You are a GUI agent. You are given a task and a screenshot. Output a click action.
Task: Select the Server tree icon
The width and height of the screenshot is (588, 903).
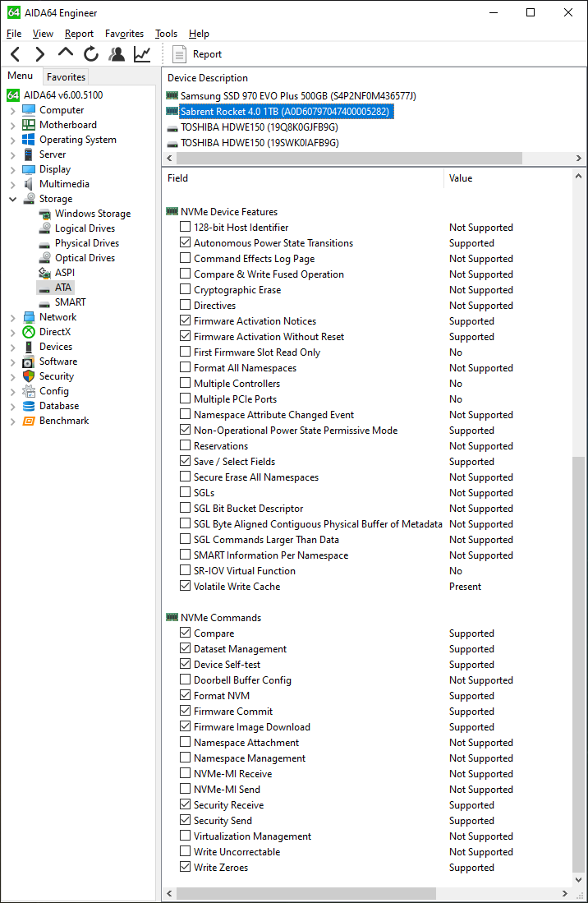pyautogui.click(x=29, y=154)
